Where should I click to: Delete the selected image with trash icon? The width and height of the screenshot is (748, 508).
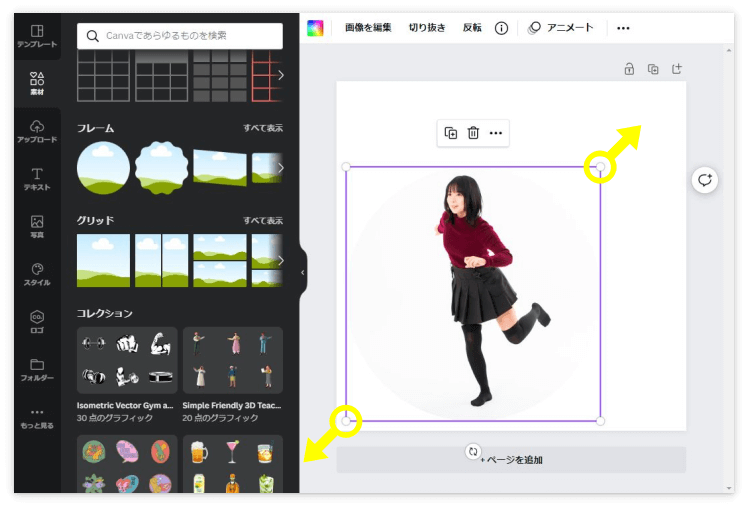click(473, 133)
